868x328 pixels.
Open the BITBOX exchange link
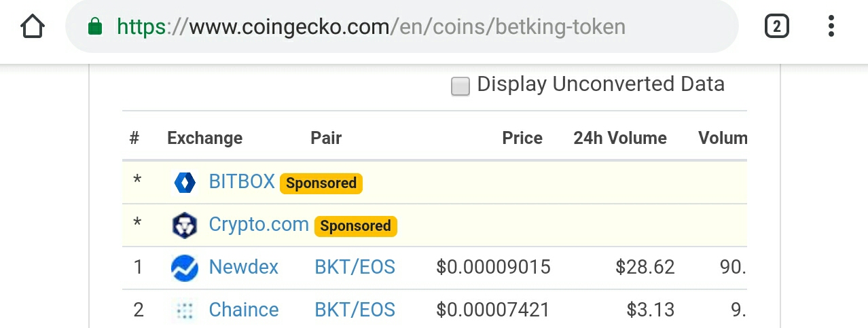[x=242, y=181]
